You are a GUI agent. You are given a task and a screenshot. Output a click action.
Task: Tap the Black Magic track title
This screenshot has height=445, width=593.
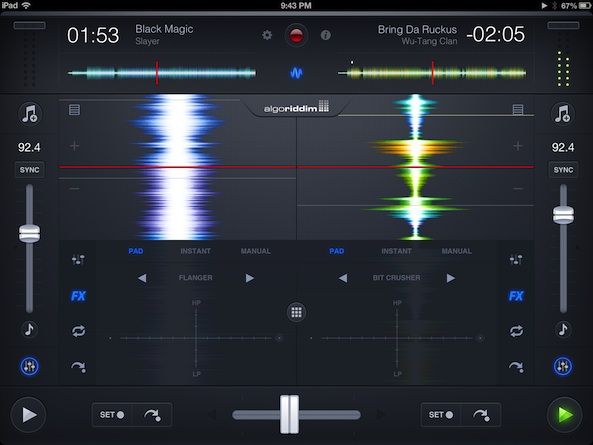tap(164, 29)
